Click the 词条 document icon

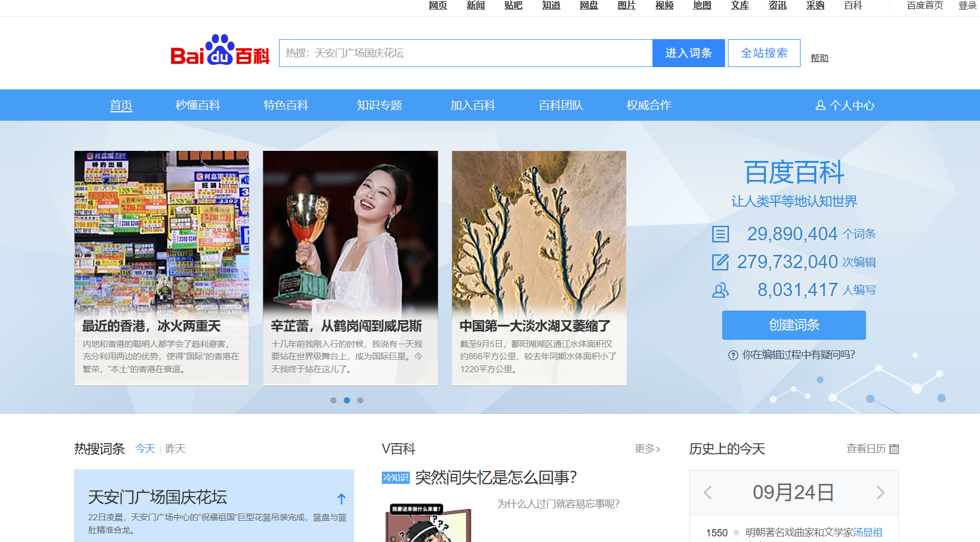tap(721, 234)
